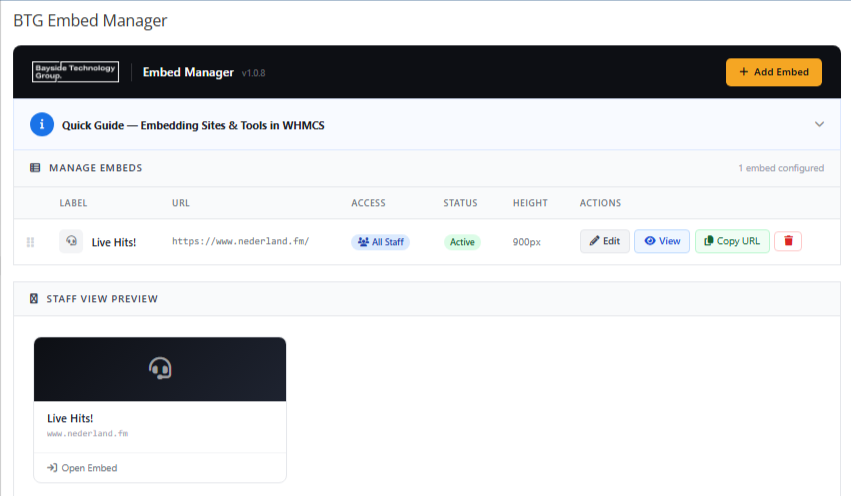The image size is (851, 496).
Task: View the Live Hits! embed
Action: click(662, 241)
